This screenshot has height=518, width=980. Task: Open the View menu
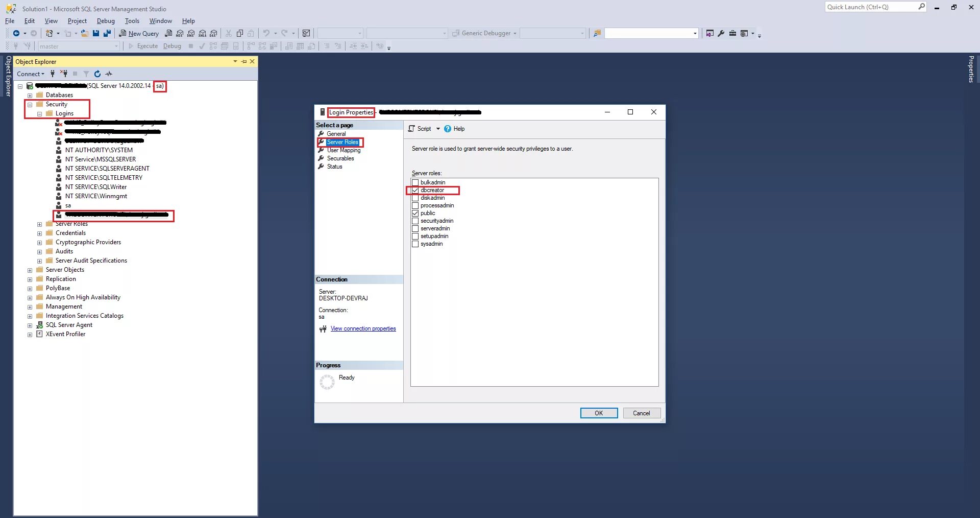tap(51, 21)
